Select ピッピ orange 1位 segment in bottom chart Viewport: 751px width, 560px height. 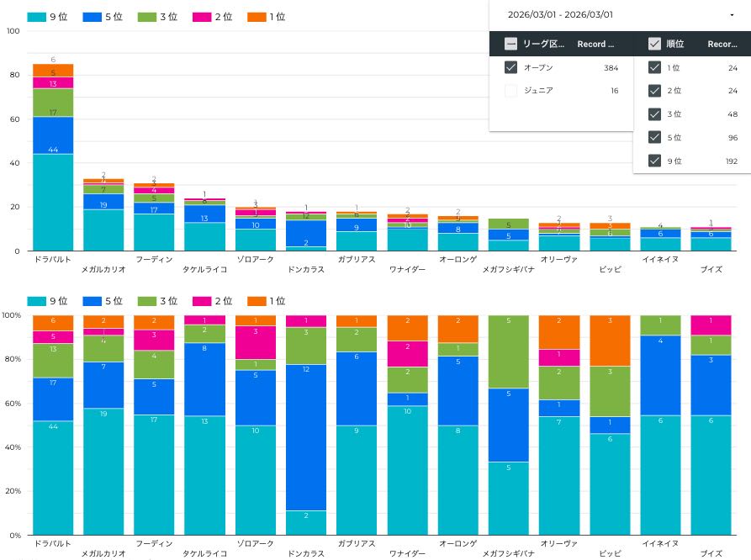point(610,341)
